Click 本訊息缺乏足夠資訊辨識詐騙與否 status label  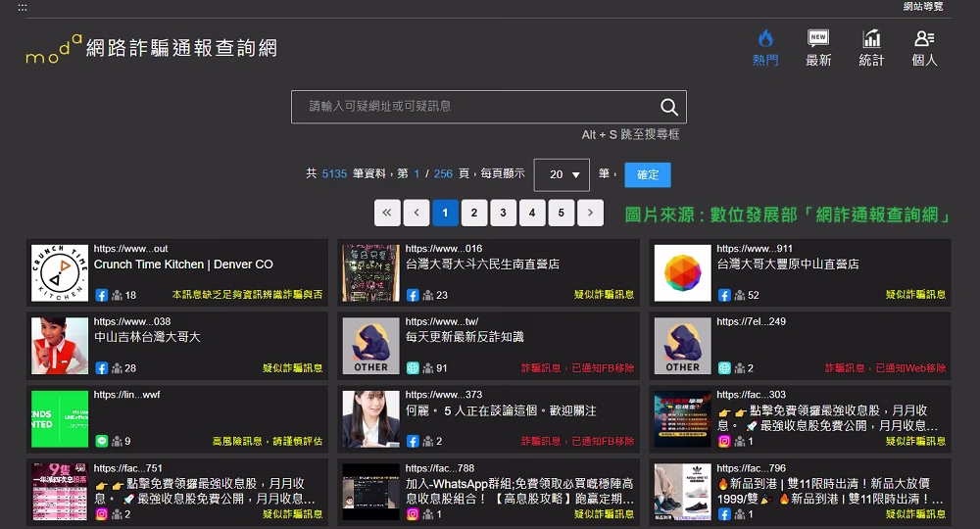click(x=248, y=294)
